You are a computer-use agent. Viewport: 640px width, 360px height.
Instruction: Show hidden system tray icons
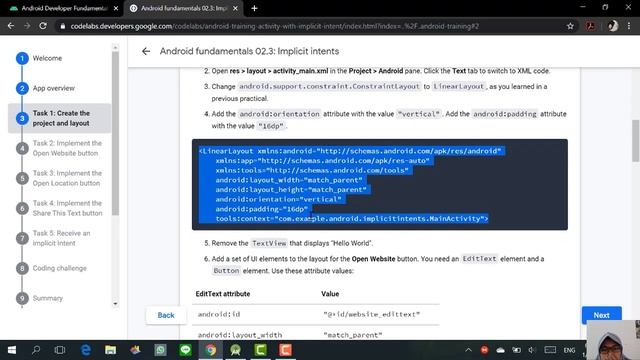tap(469, 350)
